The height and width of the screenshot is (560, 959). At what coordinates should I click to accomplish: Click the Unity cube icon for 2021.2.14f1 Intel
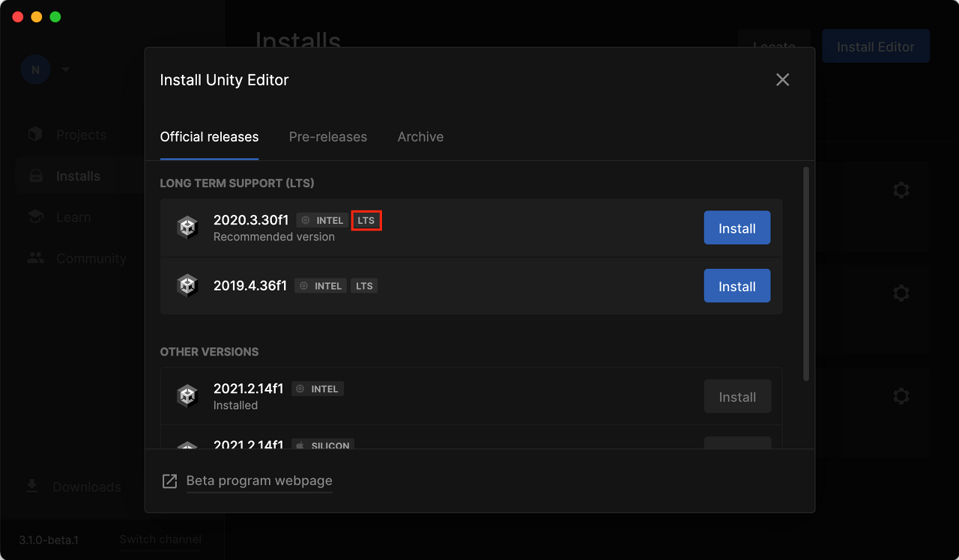pyautogui.click(x=187, y=397)
